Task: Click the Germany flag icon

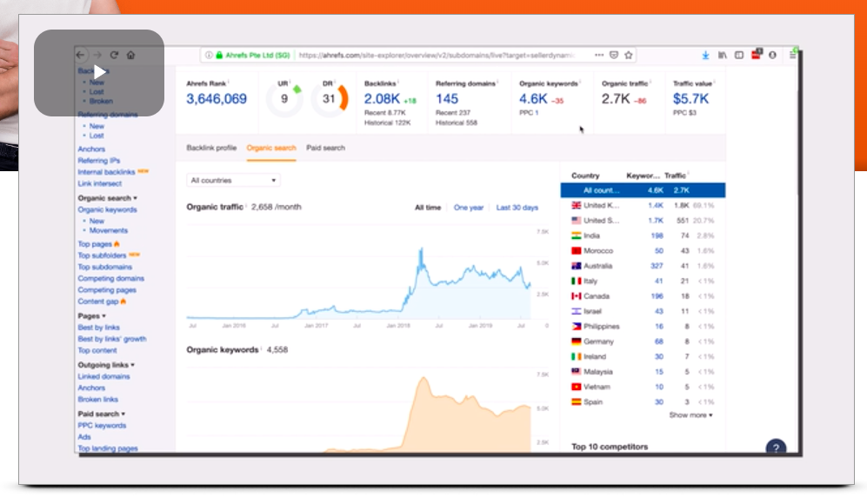Action: pyautogui.click(x=577, y=342)
